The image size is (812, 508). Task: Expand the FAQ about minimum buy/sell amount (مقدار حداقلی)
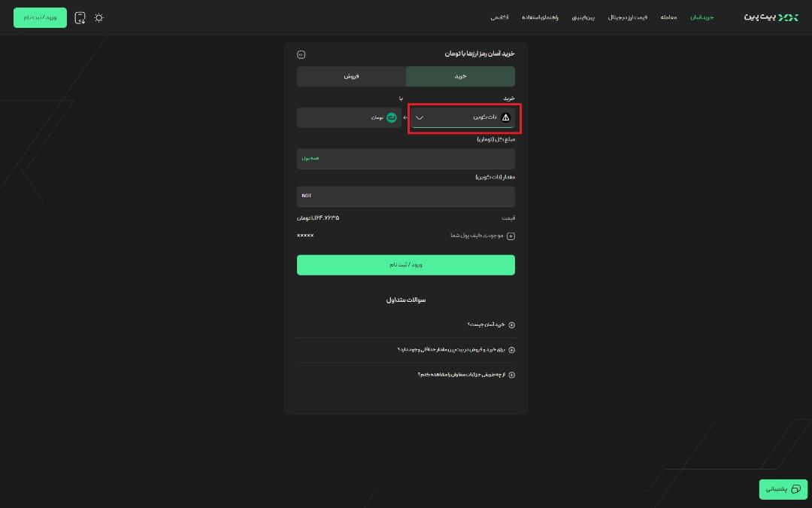(456, 350)
